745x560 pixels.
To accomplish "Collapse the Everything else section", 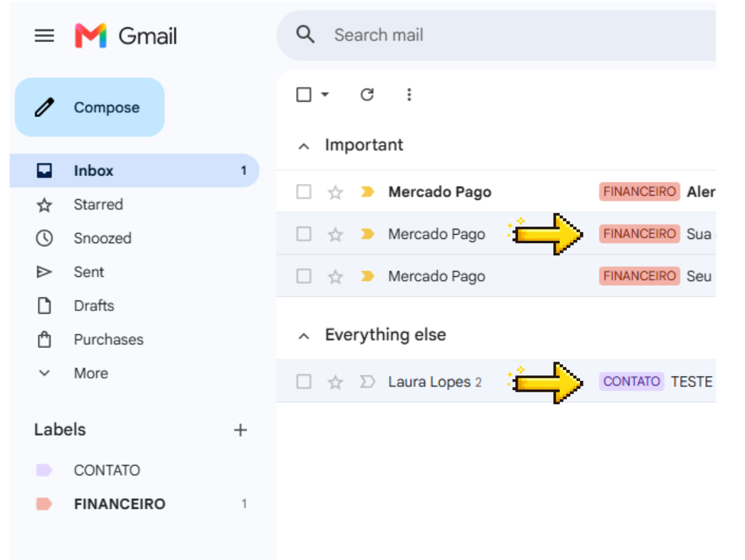I will tap(304, 336).
